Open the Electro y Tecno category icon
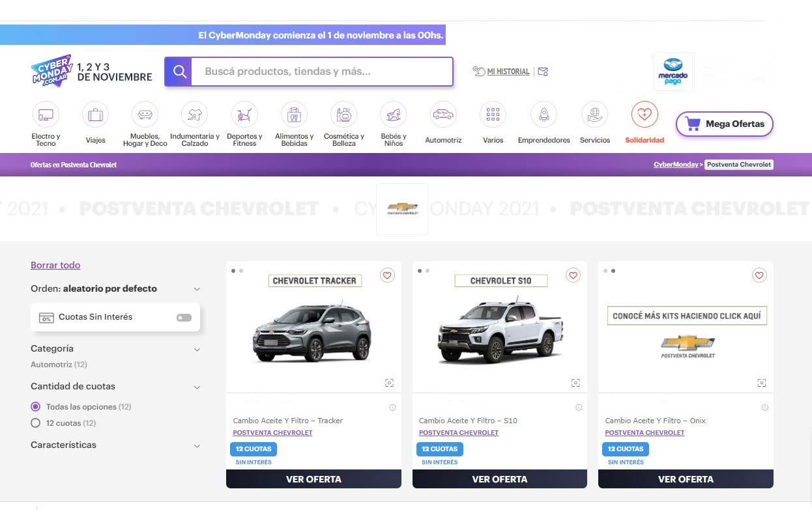This screenshot has width=812, height=530. tap(46, 115)
